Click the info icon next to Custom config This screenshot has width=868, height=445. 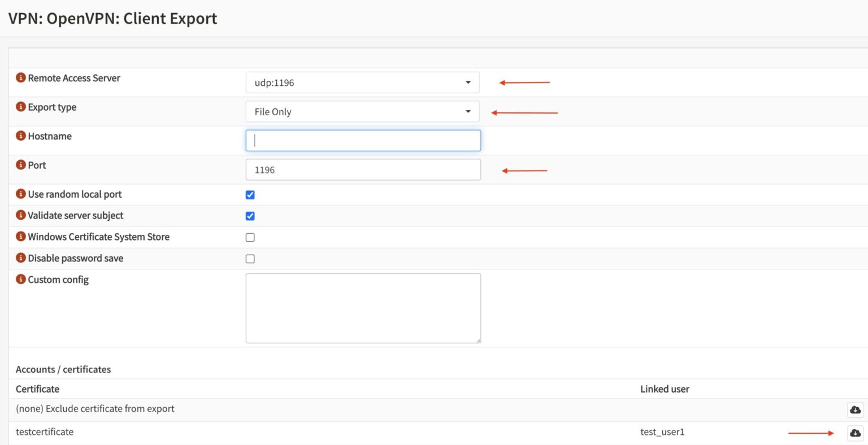click(21, 280)
